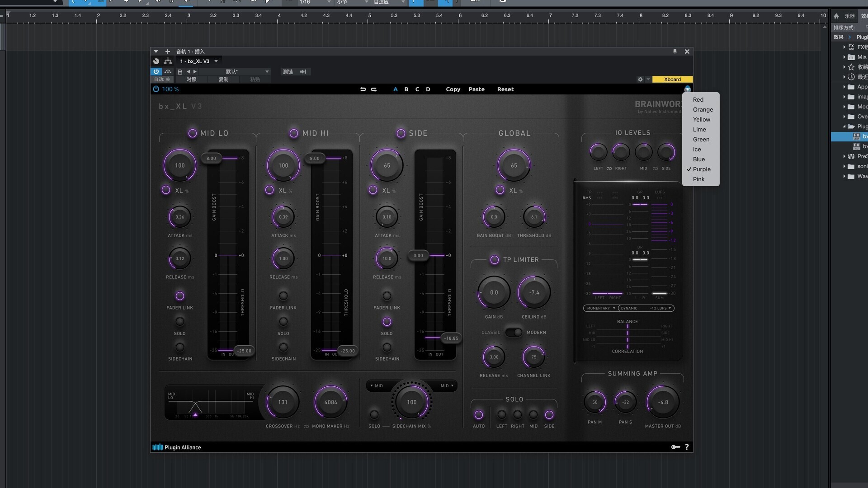Screen dimensions: 868x488
Task: Click the key license icon
Action: point(675,447)
